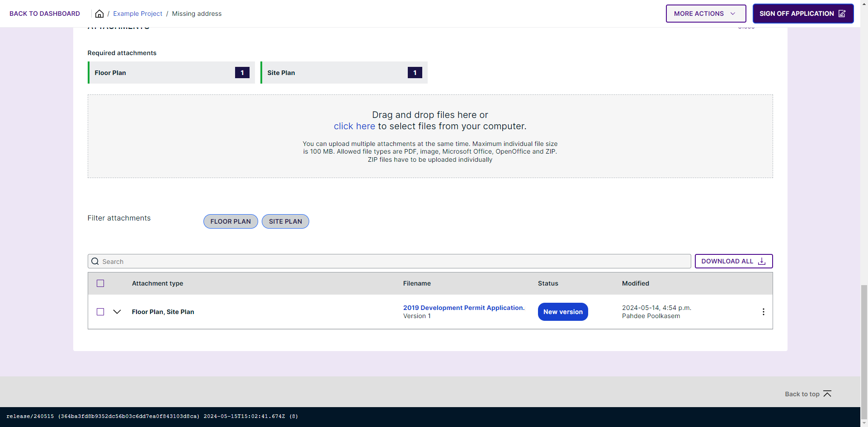The image size is (868, 427).
Task: Expand the Floor Plan, Site Plan row chevron
Action: (117, 312)
